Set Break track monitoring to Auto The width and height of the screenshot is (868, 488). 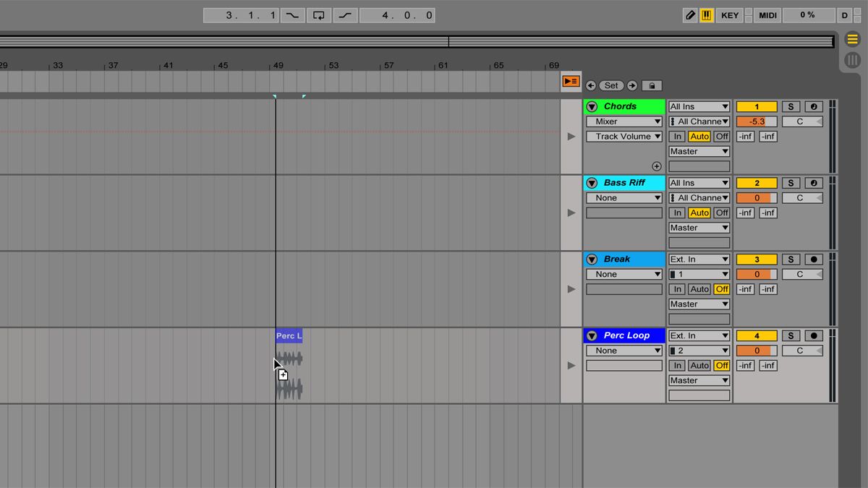click(x=699, y=288)
